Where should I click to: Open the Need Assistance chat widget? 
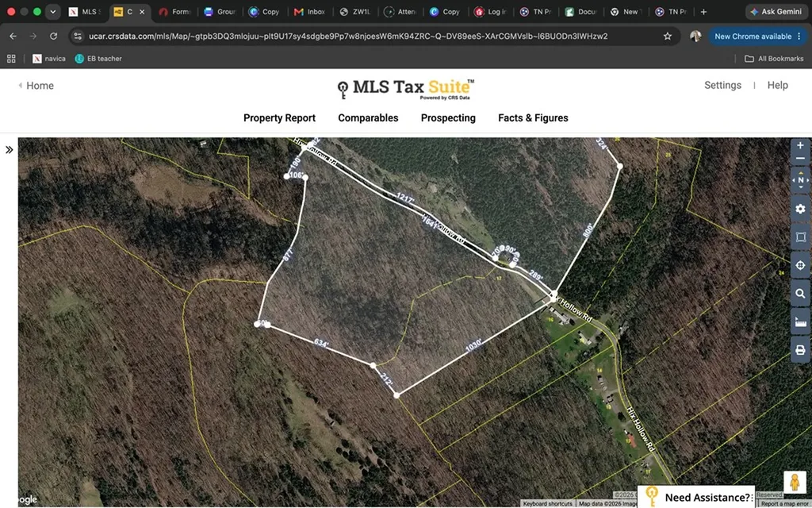pos(696,497)
